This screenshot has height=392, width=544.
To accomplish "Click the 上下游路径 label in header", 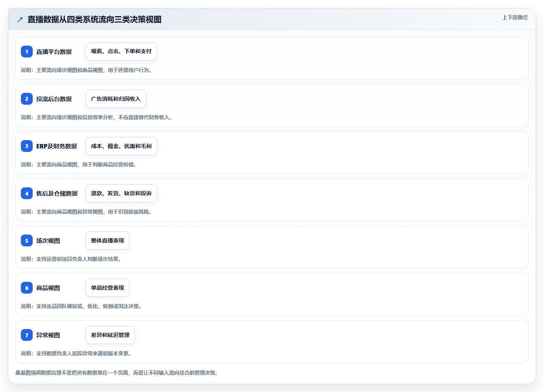I will [515, 17].
